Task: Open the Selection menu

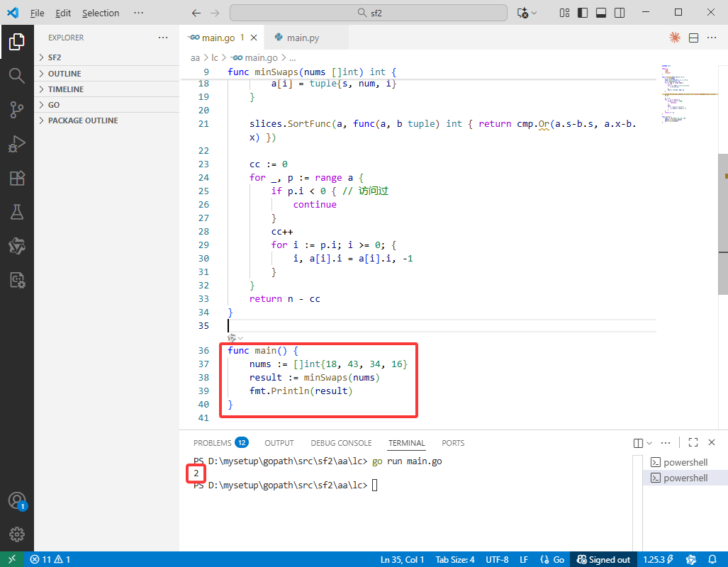Action: (x=101, y=13)
